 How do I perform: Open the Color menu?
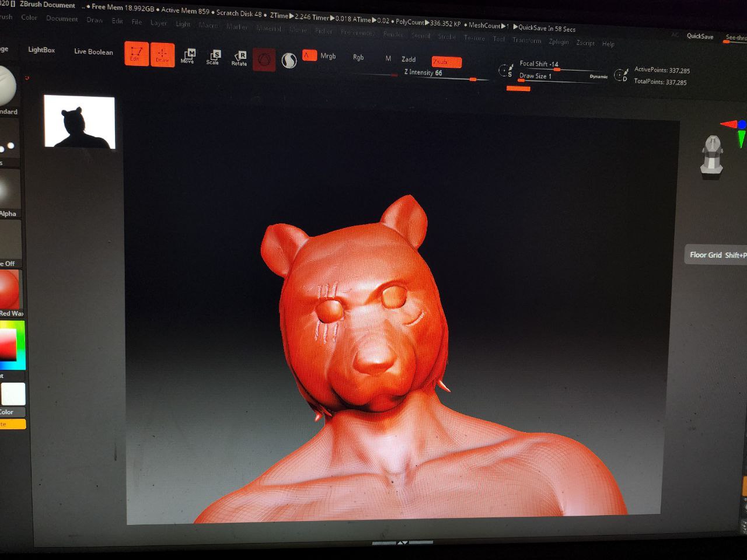(29, 17)
